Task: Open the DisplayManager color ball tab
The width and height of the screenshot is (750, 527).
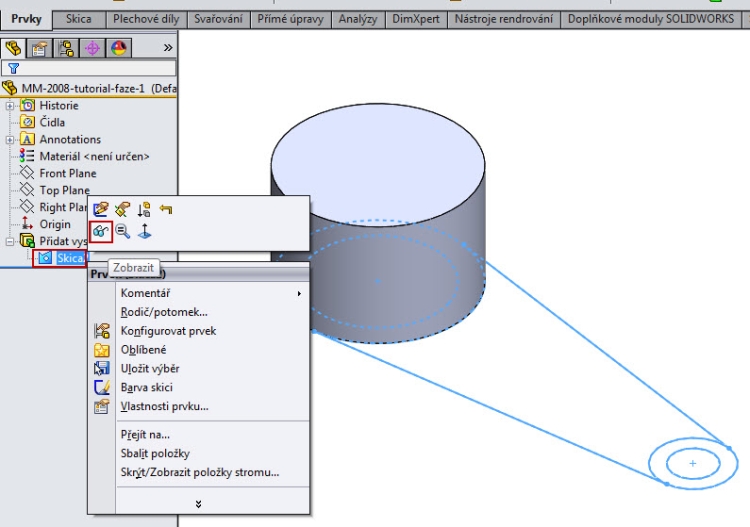Action: (119, 48)
